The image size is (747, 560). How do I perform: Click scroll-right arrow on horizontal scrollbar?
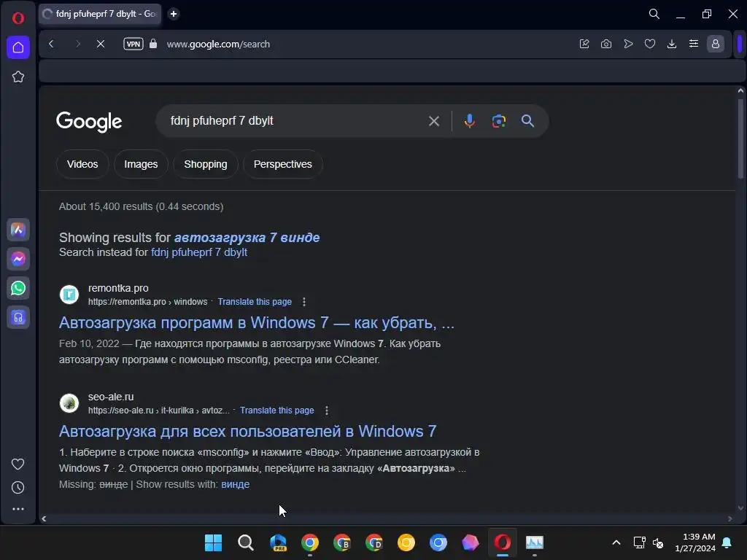coord(729,518)
